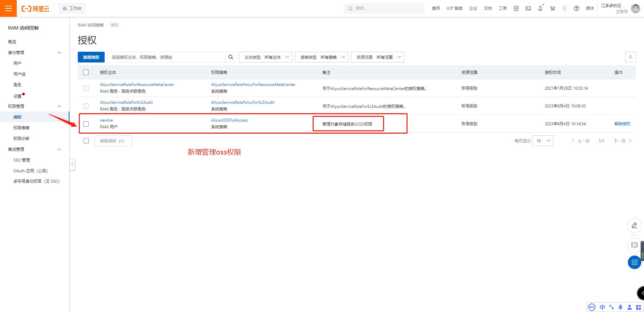
Task: Open the help question mark icon
Action: pos(577,8)
